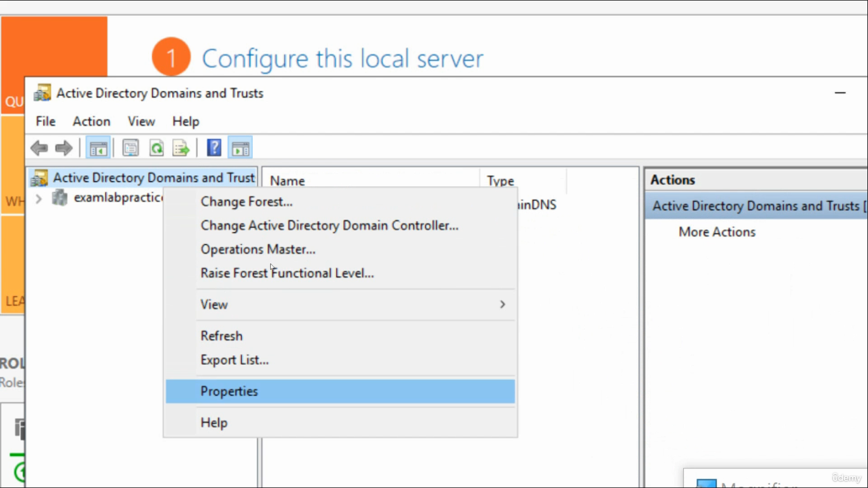Click the Name column header
Image resolution: width=868 pixels, height=488 pixels.
tap(371, 180)
